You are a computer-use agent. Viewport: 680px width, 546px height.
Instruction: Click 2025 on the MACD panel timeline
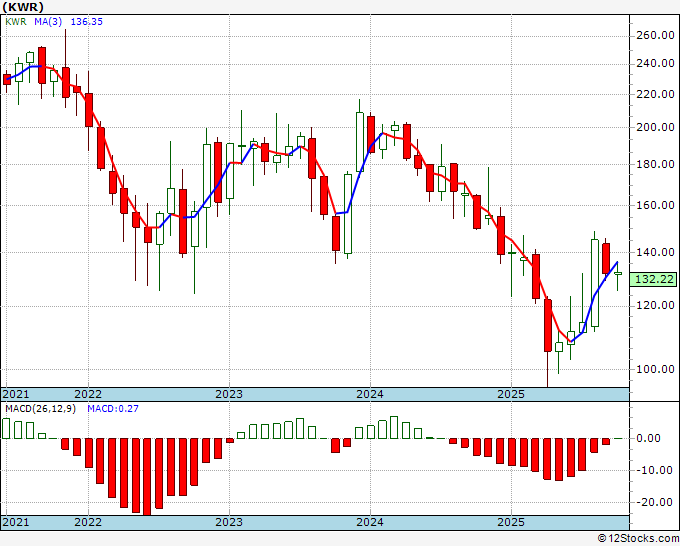(x=511, y=522)
